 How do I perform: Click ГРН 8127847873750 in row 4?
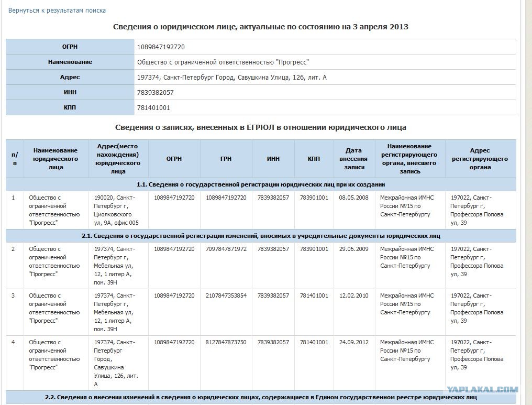pos(226,342)
